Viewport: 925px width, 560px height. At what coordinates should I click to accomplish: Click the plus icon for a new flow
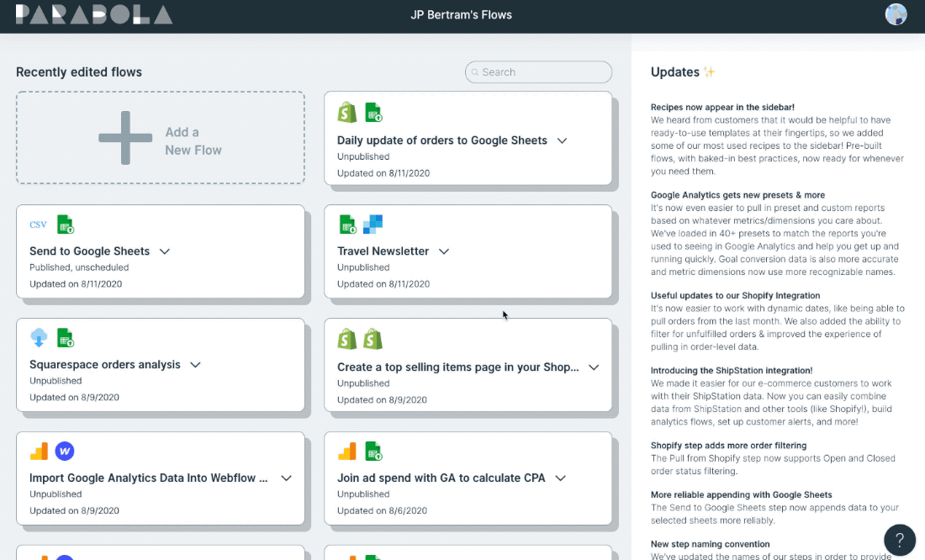(x=125, y=138)
